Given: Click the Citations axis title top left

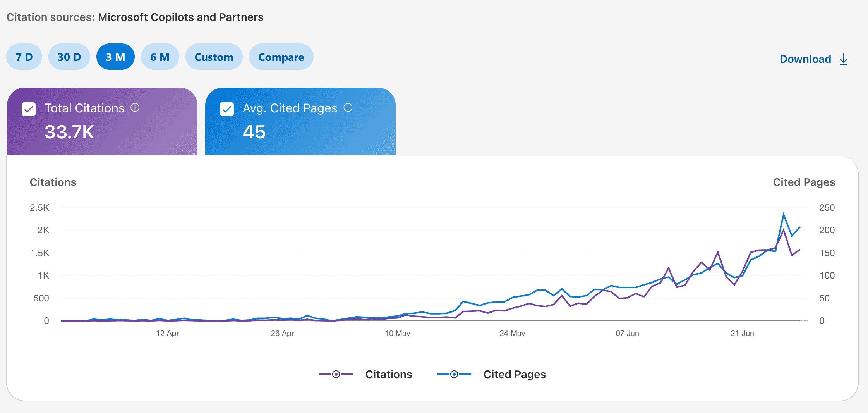Looking at the screenshot, I should (x=53, y=182).
